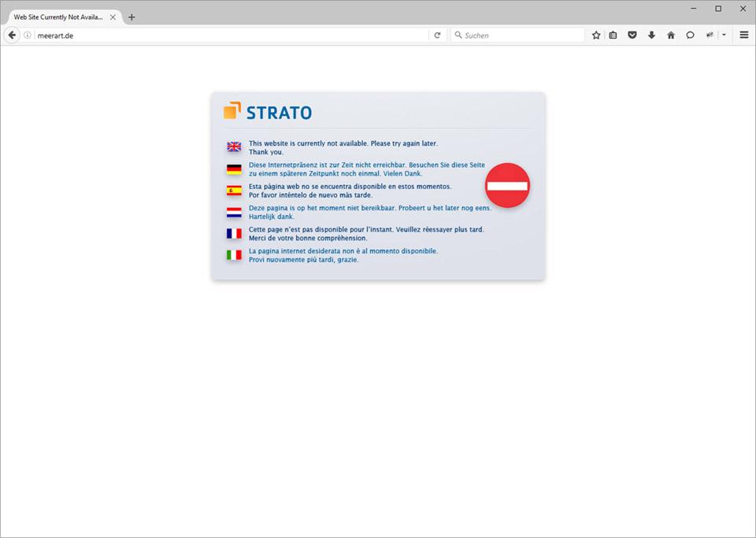Click 'Diese Internetpräsenz ist zur Zeit' text

(300, 165)
